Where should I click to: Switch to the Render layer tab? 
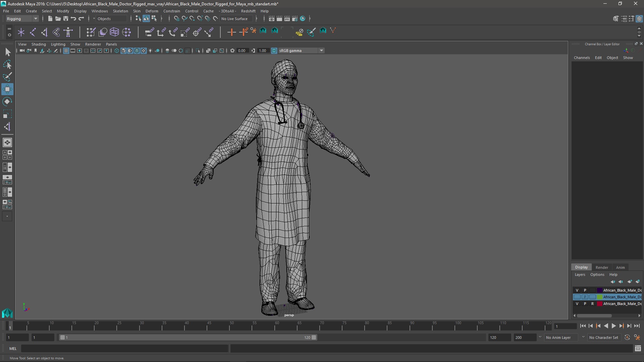[x=601, y=267]
